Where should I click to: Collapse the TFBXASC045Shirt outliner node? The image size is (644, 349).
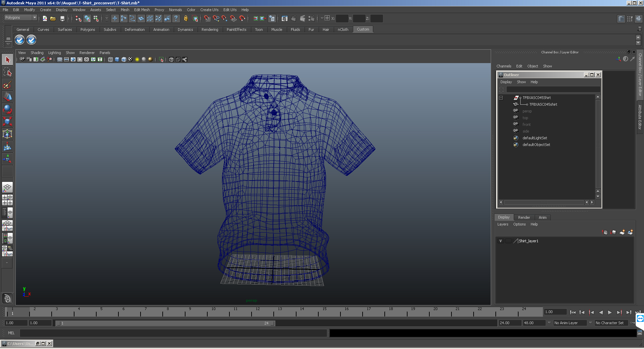click(x=501, y=98)
